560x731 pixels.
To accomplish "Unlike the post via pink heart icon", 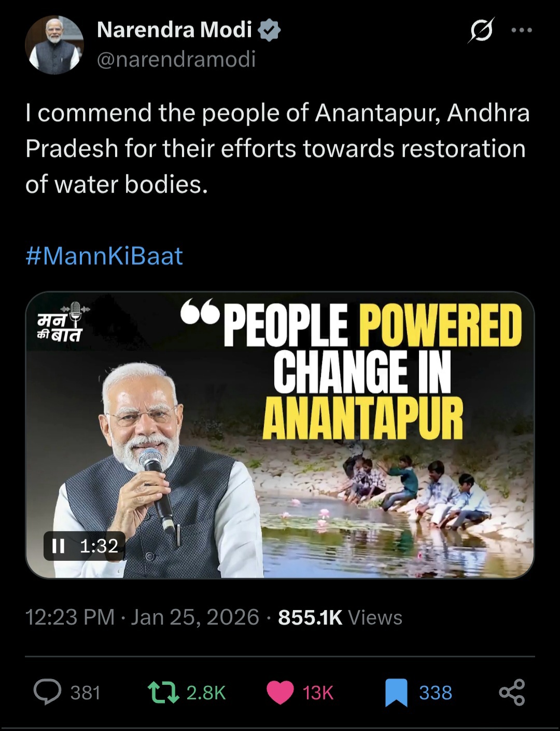I will click(x=279, y=693).
